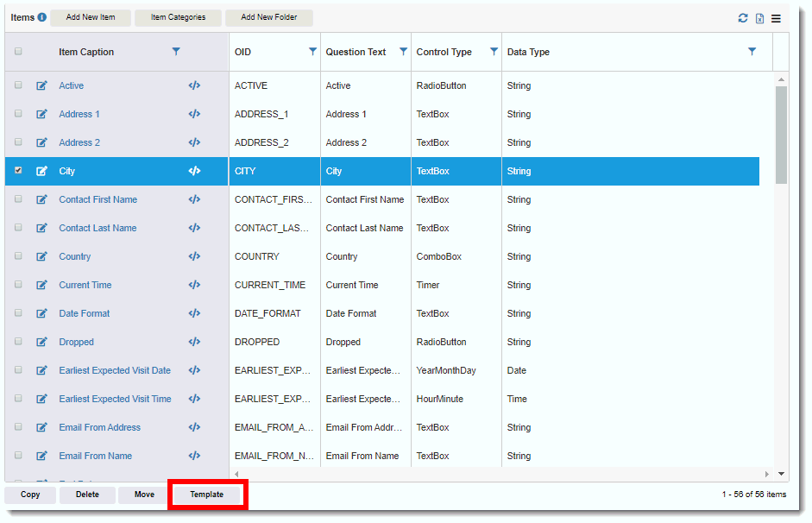The height and width of the screenshot is (523, 812).
Task: Sort by the Control Type column header
Action: (444, 52)
